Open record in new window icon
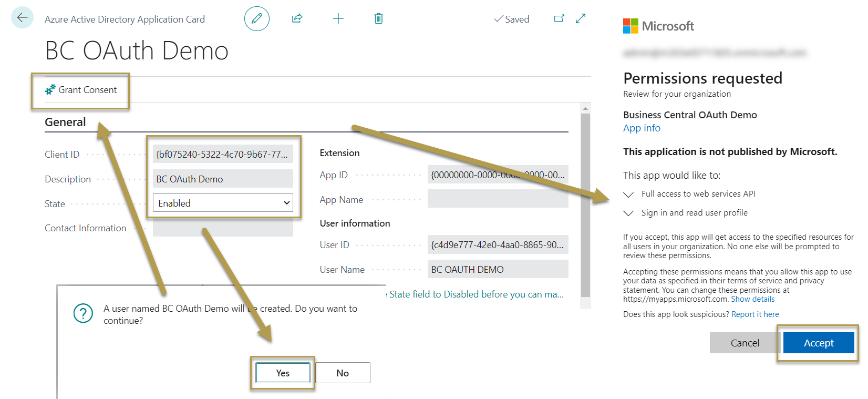Viewport: 868px width, 399px height. pos(559,18)
